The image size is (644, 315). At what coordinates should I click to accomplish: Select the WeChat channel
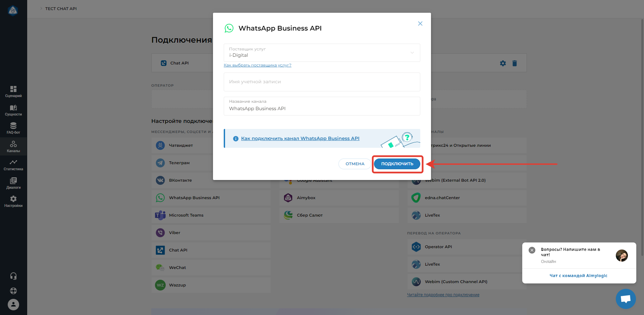pos(211,268)
